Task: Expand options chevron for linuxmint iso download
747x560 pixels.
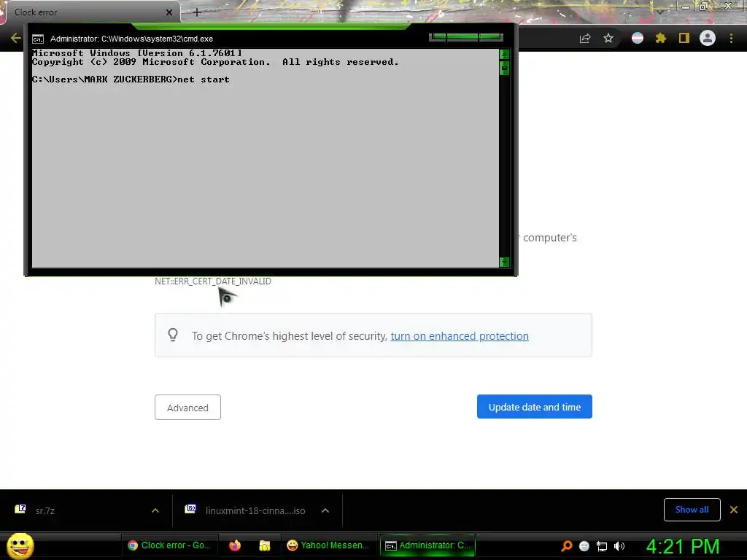Action: [325, 510]
